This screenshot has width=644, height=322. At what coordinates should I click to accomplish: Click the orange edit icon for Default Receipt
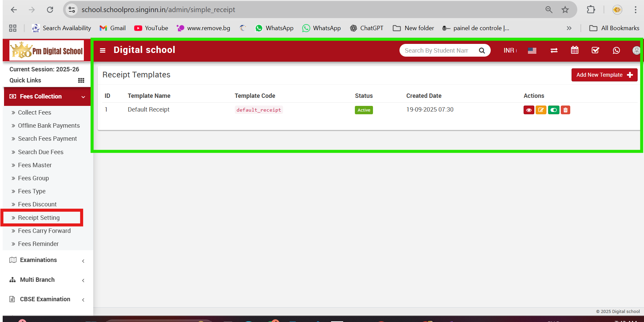[541, 110]
